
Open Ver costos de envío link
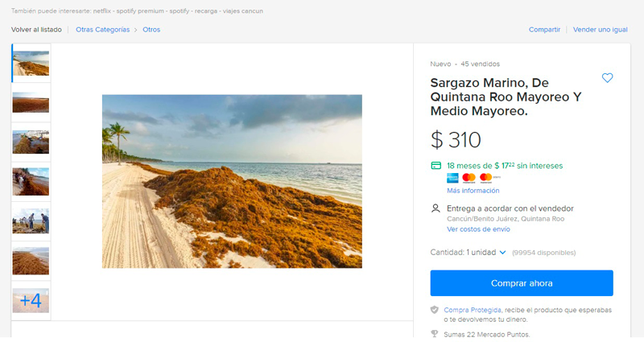tap(478, 229)
